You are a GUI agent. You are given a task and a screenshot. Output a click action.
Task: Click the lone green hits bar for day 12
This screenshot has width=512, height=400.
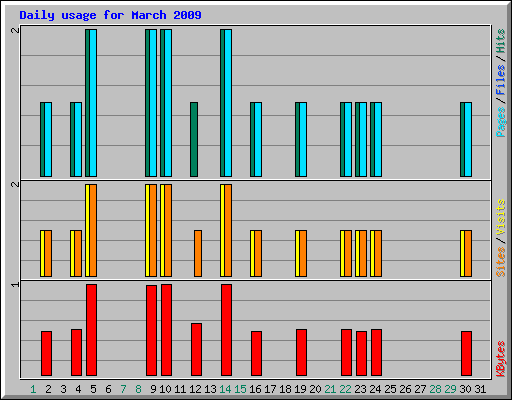click(x=194, y=139)
